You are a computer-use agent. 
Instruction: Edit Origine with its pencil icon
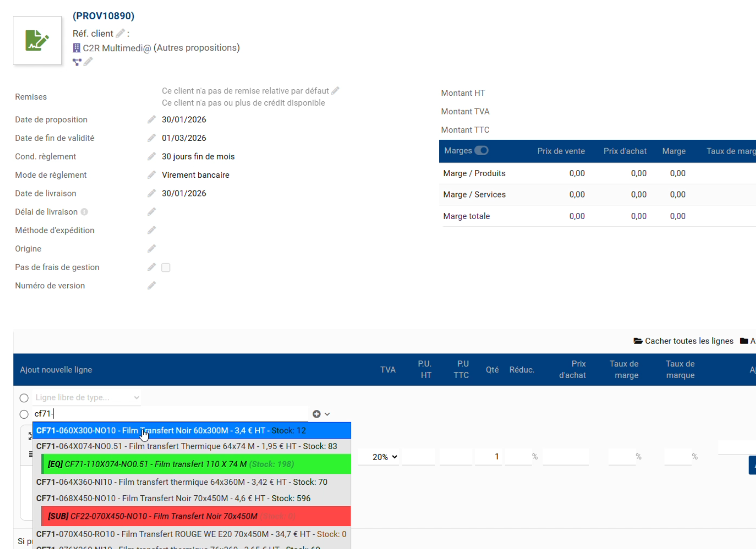pyautogui.click(x=152, y=248)
